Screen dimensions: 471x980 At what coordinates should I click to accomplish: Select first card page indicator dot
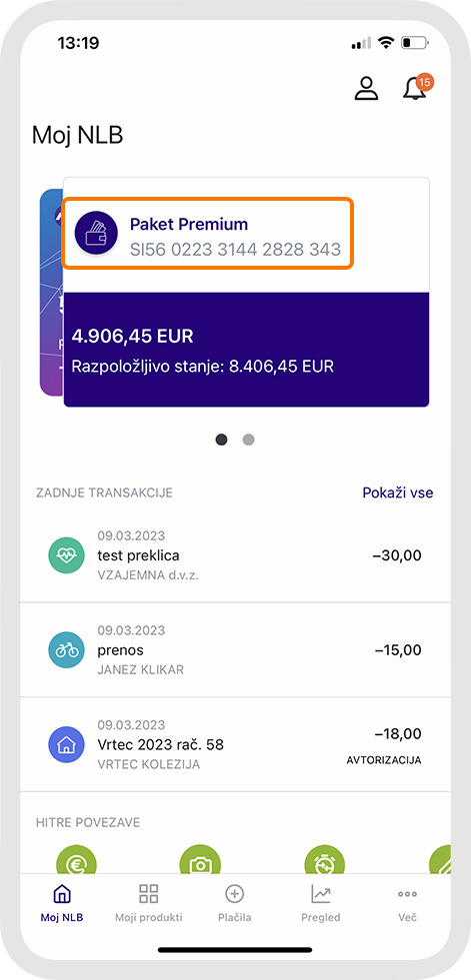tap(221, 440)
